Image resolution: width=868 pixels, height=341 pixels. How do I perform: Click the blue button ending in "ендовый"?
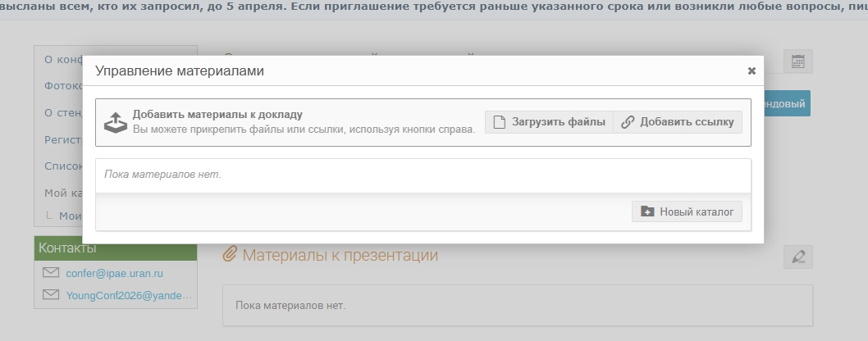(786, 104)
